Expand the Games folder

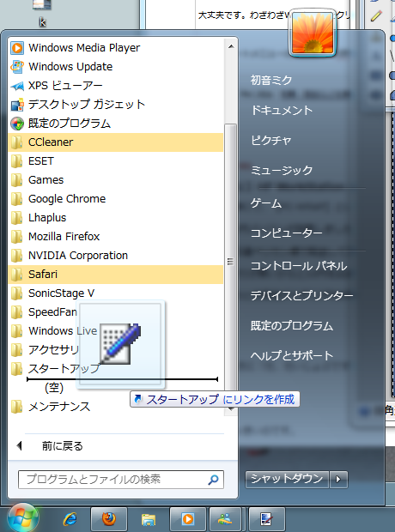tap(115, 180)
